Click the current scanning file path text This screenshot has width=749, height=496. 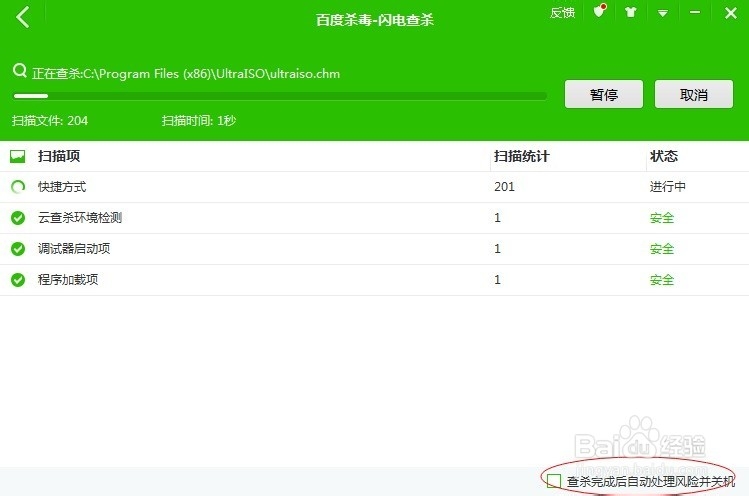(186, 74)
